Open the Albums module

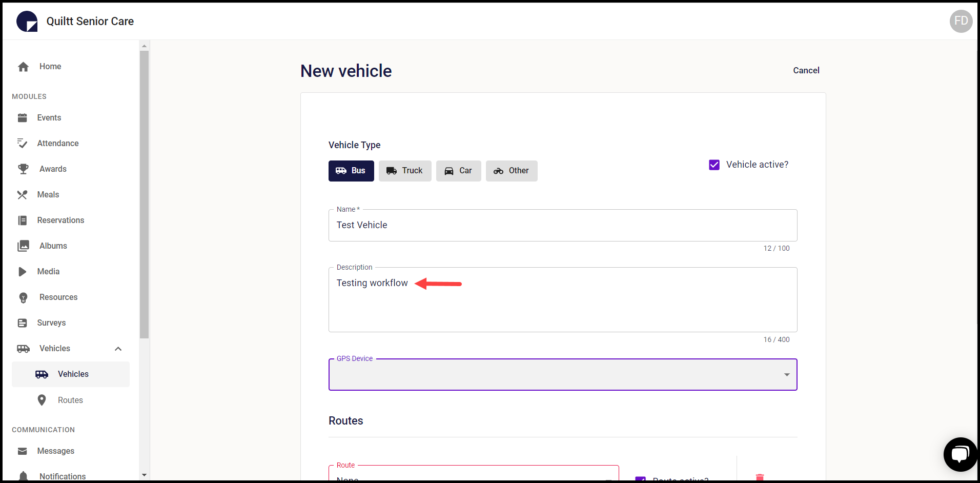(x=24, y=246)
